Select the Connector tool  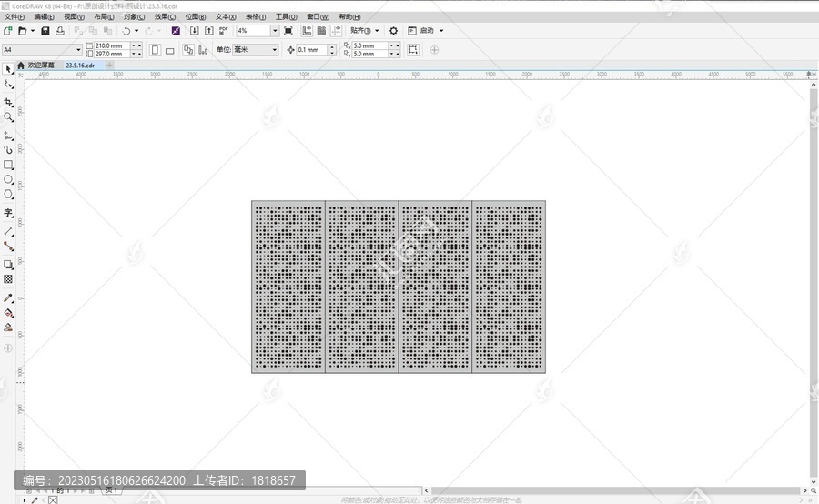[8, 246]
